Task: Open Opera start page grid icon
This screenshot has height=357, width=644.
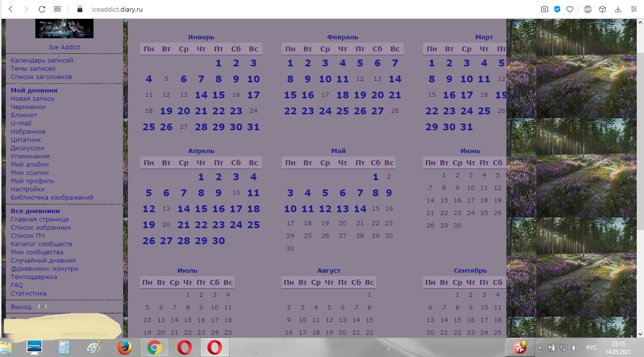Action: tap(57, 9)
